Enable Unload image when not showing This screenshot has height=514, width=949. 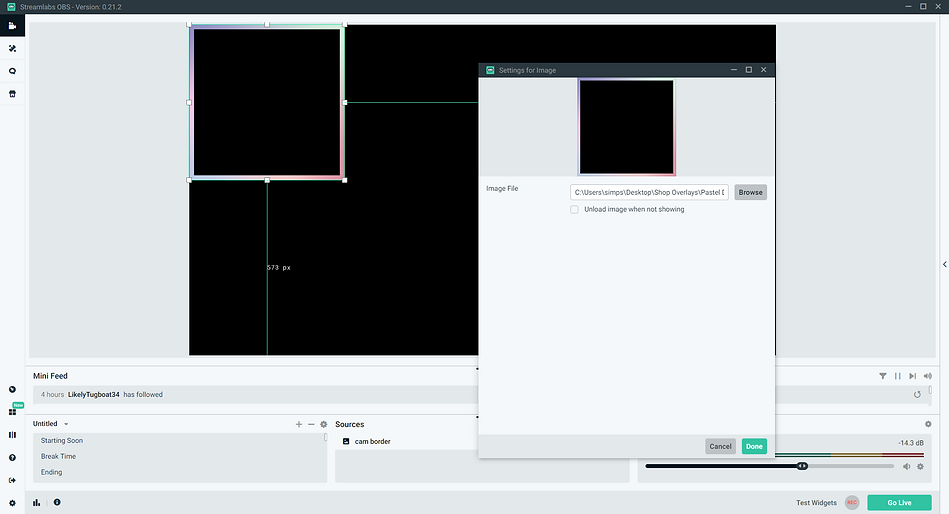574,209
